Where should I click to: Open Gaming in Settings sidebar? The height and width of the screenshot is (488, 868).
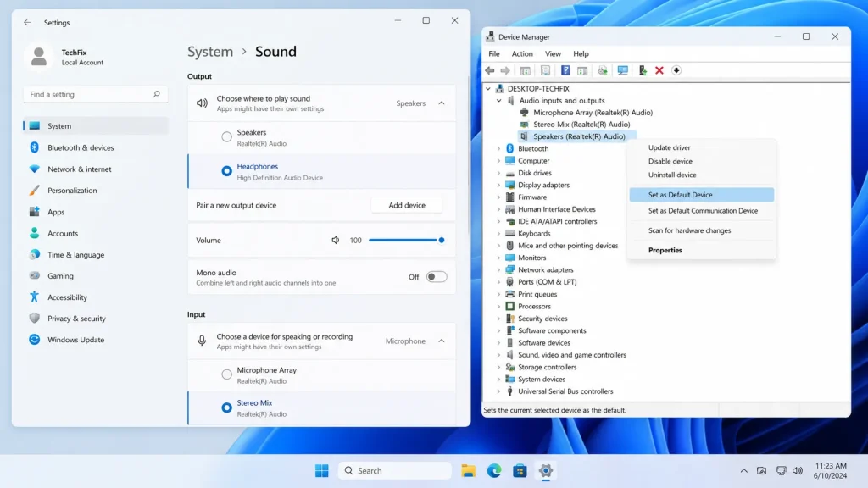[95, 275]
